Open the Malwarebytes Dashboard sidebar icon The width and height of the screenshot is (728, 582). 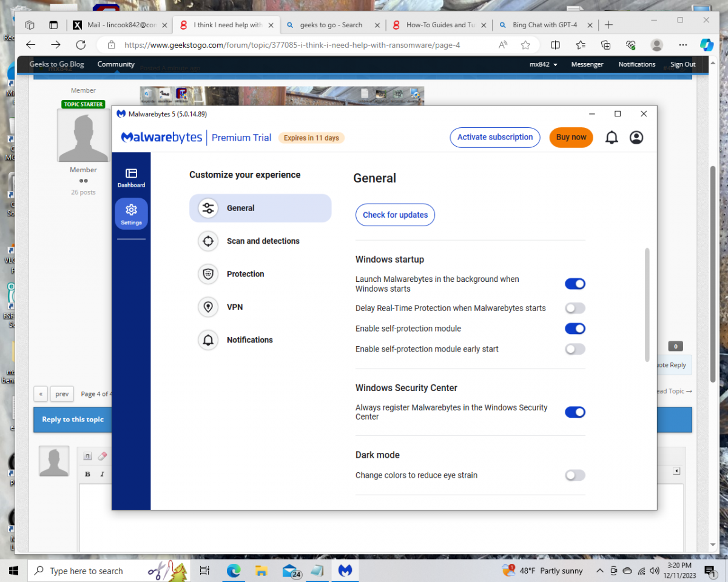click(x=131, y=178)
